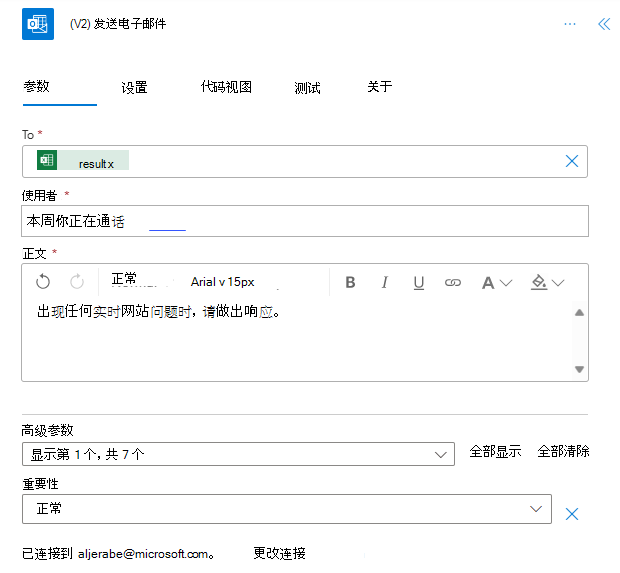Viewport: 620px width, 573px height.
Task: Click the undo arrow in the body editor
Action: coord(43,282)
